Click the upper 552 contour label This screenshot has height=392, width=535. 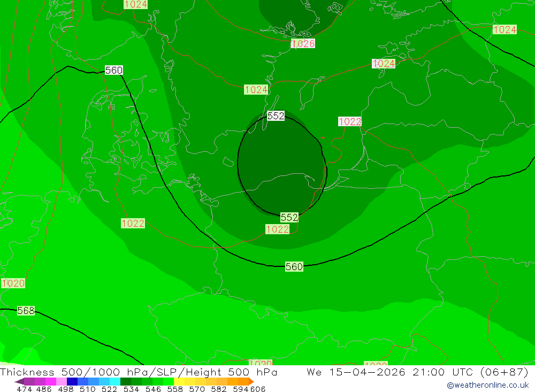[276, 116]
